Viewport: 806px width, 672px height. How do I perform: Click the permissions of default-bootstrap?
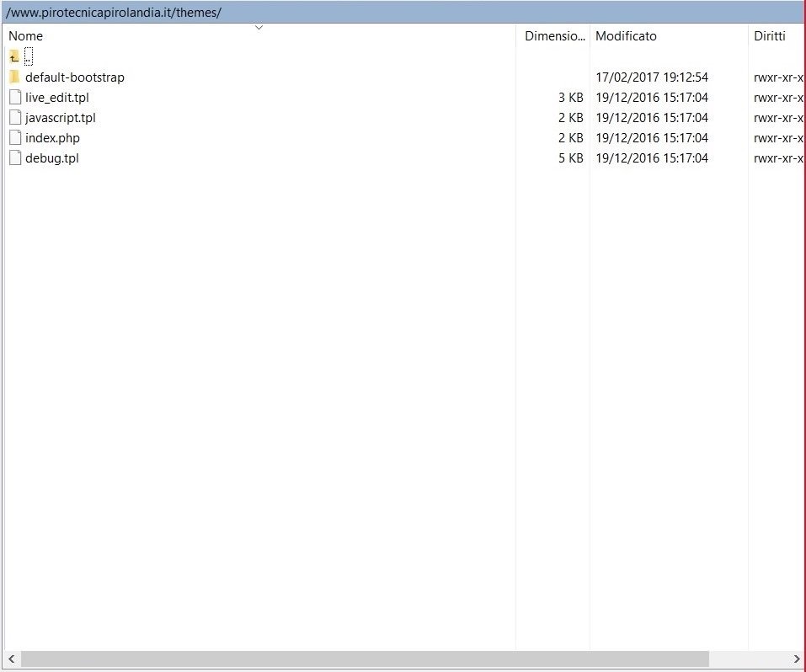click(x=778, y=77)
